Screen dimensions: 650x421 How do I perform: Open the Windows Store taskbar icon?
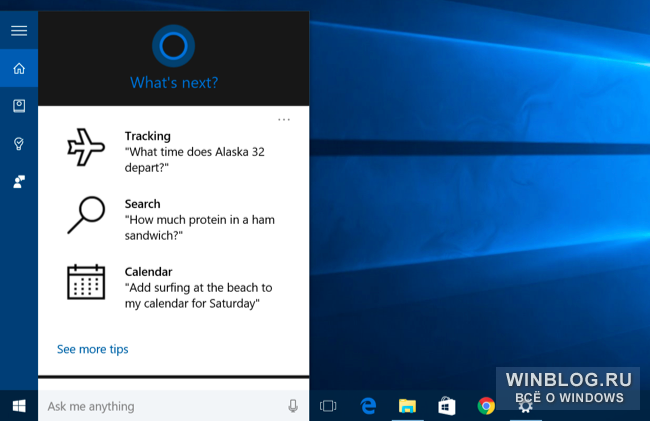tap(446, 406)
